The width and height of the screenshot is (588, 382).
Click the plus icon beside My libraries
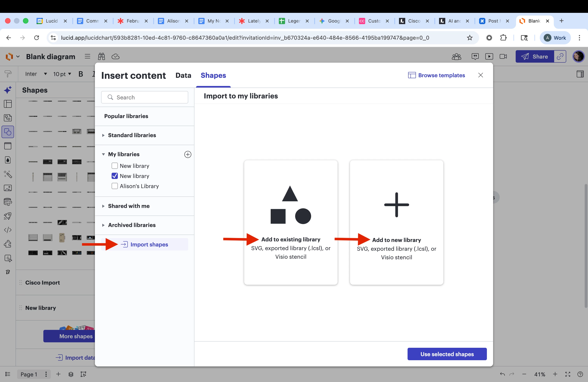pyautogui.click(x=187, y=154)
